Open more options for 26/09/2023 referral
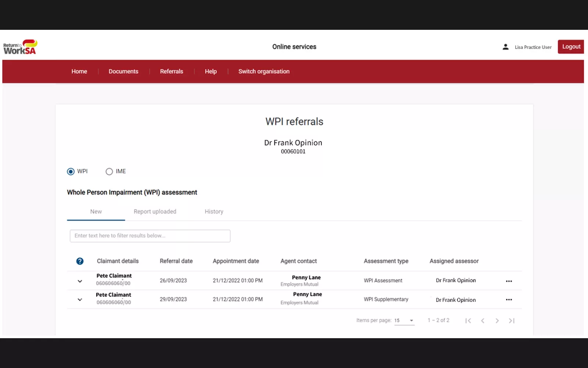The height and width of the screenshot is (368, 588). [509, 281]
